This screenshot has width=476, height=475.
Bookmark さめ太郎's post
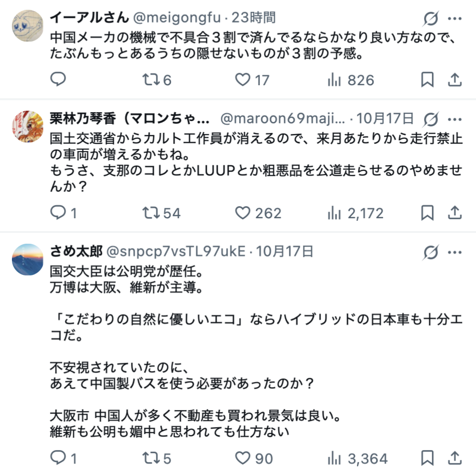tap(427, 458)
